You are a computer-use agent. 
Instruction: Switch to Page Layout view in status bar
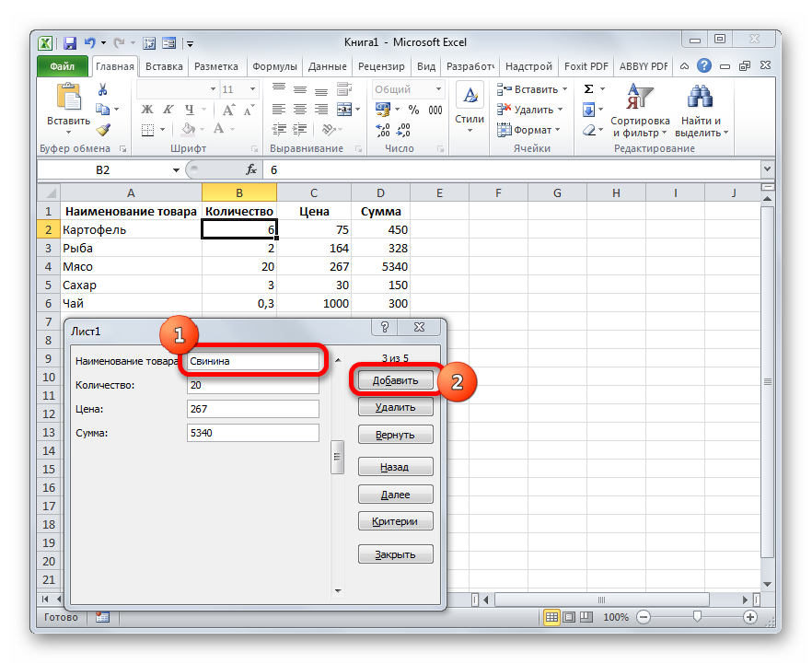pyautogui.click(x=570, y=617)
